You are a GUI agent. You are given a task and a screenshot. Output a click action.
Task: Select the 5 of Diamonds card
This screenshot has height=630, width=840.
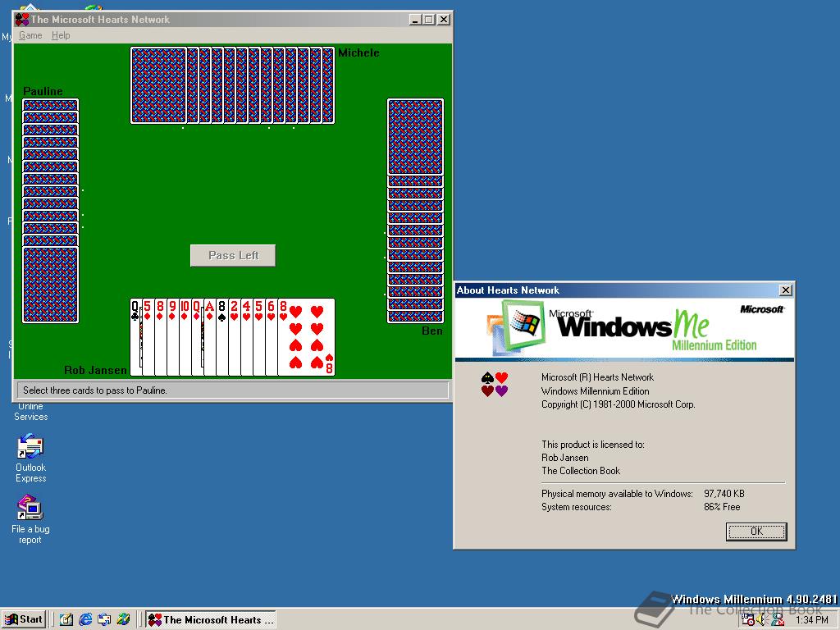pos(148,337)
